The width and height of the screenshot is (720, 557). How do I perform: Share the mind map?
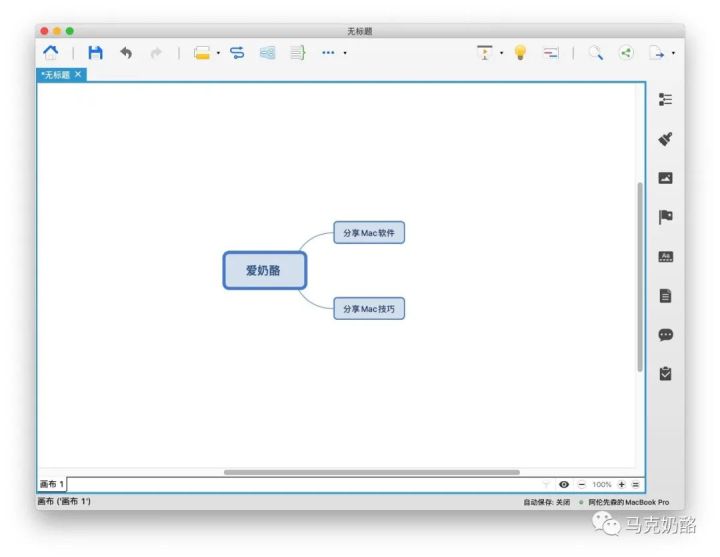[x=626, y=53]
